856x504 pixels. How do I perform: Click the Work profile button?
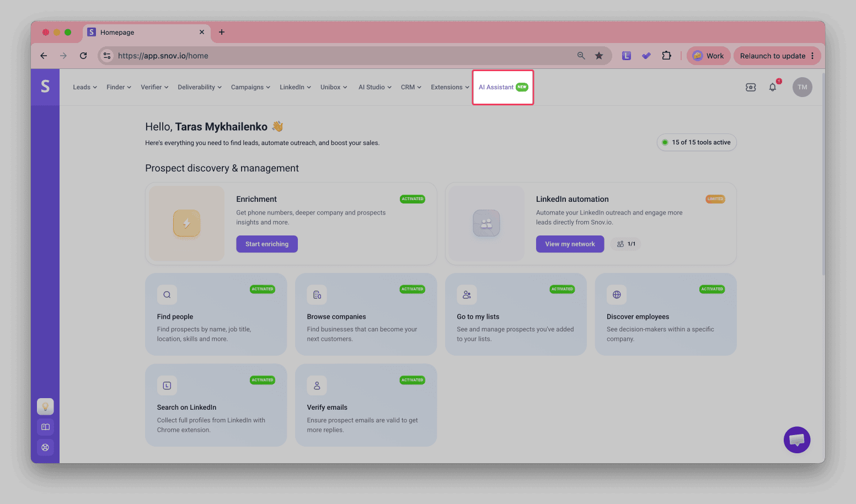[708, 56]
